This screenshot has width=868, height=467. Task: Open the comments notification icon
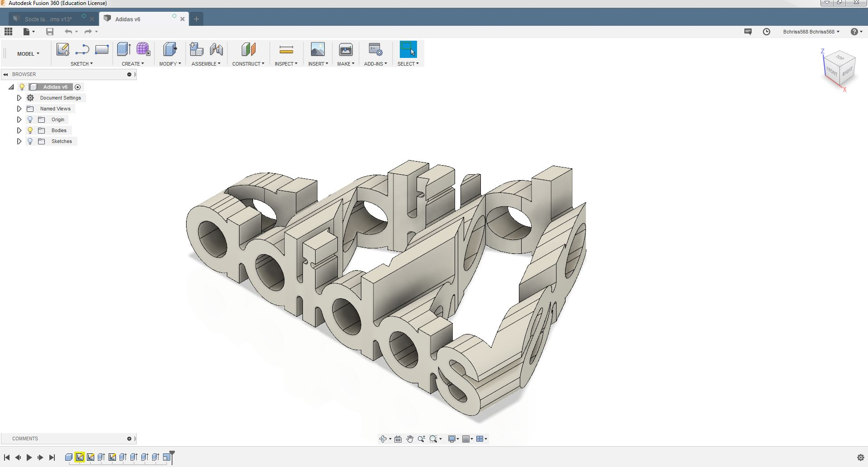[748, 32]
